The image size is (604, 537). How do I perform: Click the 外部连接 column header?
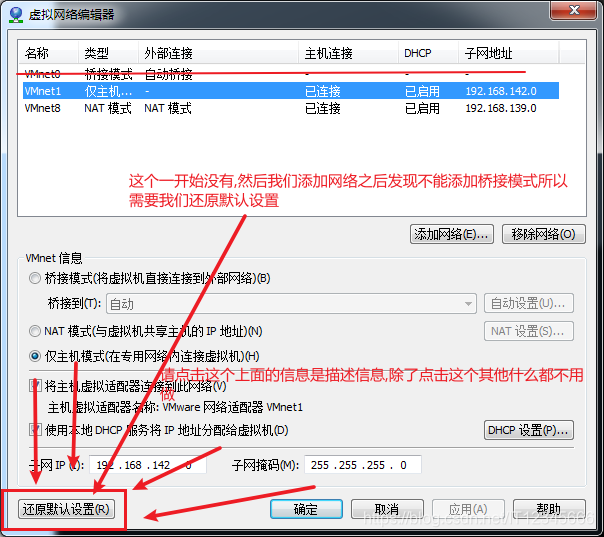click(218, 53)
